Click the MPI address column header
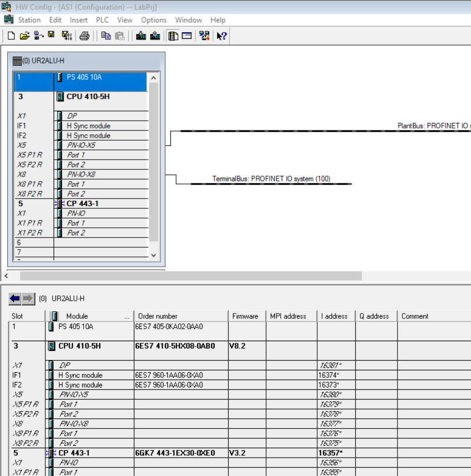The image size is (471, 476). [291, 316]
